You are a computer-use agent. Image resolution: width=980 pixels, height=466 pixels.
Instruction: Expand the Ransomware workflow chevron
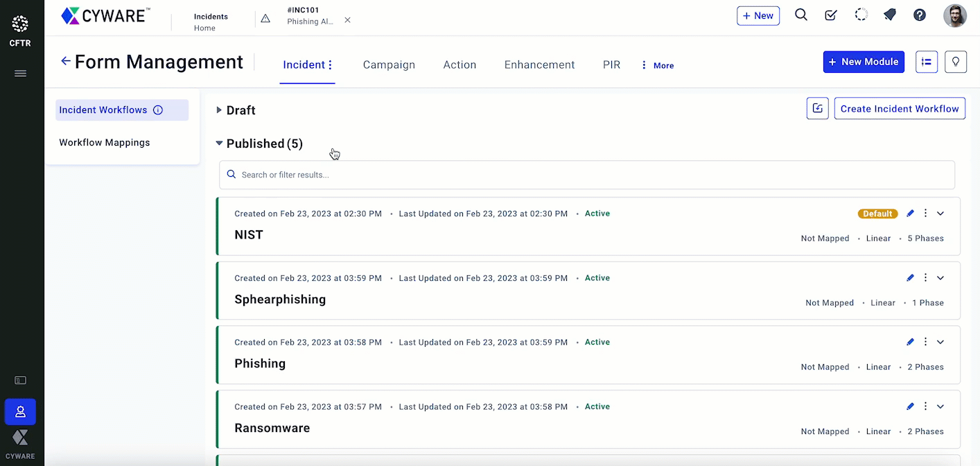pos(940,407)
